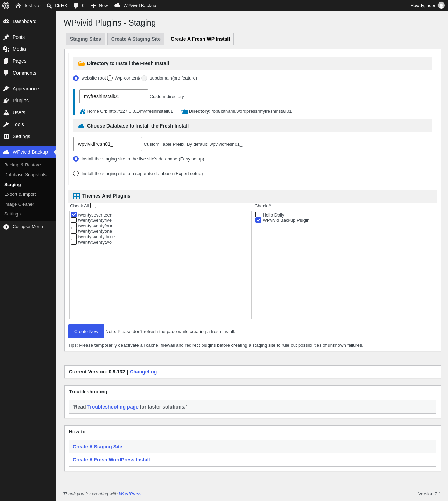This screenshot has height=501, width=448.
Task: Click the Users person icon
Action: (x=6, y=112)
